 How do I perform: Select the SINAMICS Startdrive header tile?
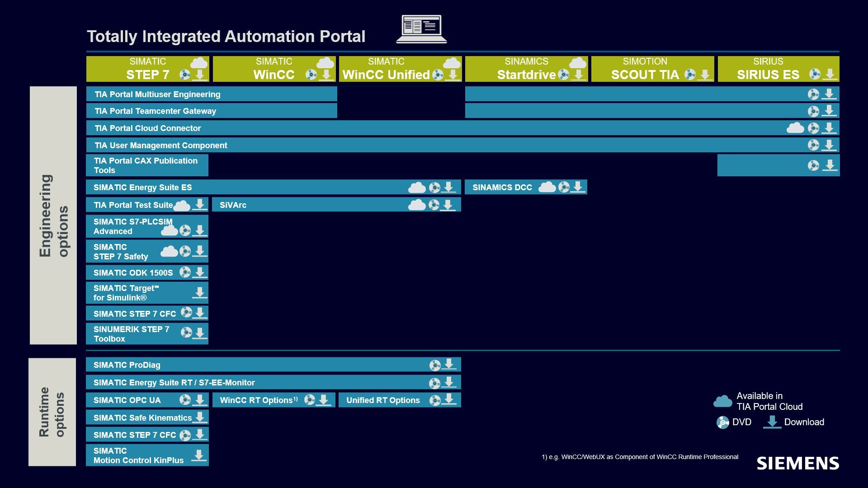click(526, 69)
